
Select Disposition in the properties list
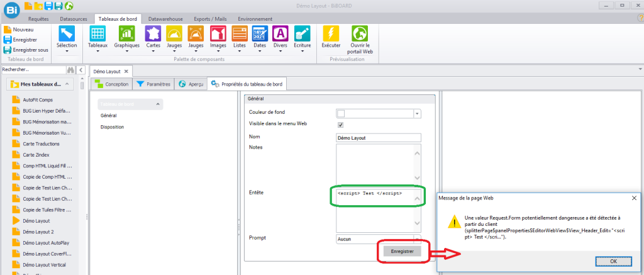[x=112, y=127]
